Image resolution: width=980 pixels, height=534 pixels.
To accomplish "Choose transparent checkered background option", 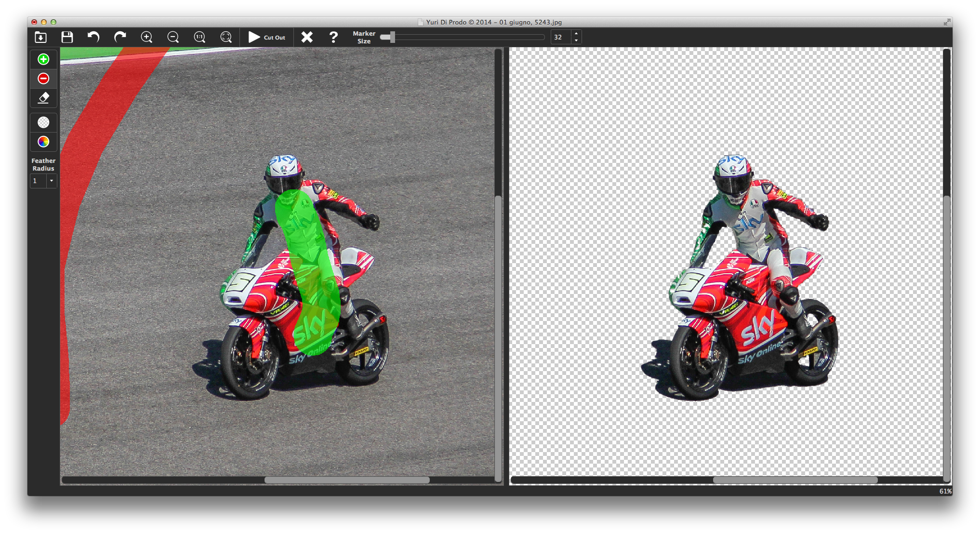I will [43, 122].
